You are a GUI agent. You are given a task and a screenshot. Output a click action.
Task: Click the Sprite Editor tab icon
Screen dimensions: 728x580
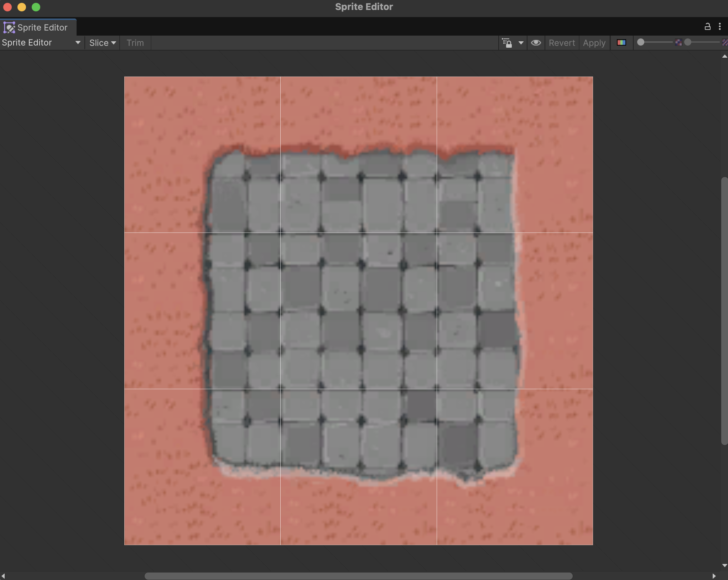[x=9, y=27]
